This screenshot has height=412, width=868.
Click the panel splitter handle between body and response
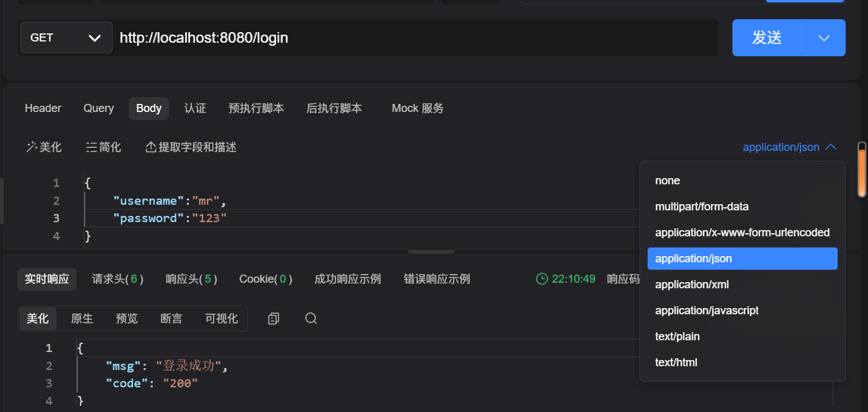432,252
